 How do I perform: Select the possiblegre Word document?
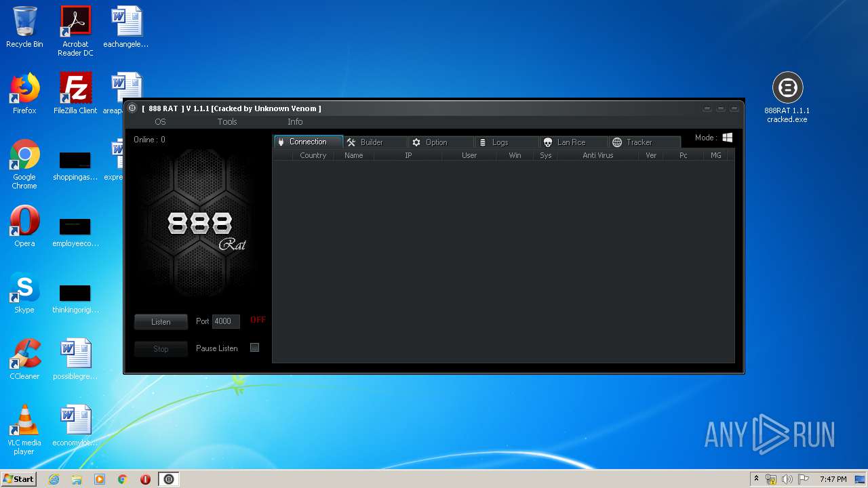(x=75, y=359)
